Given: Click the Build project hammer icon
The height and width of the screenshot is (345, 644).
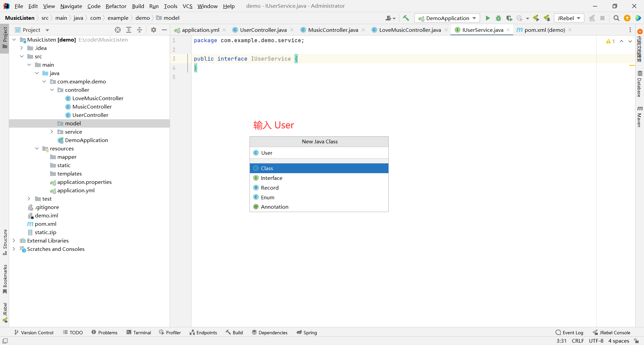Looking at the screenshot, I should [406, 18].
